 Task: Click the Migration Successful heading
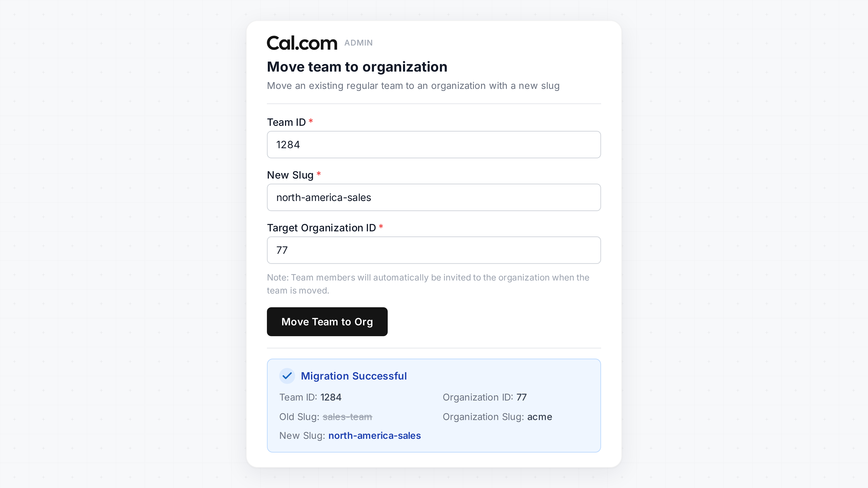354,376
